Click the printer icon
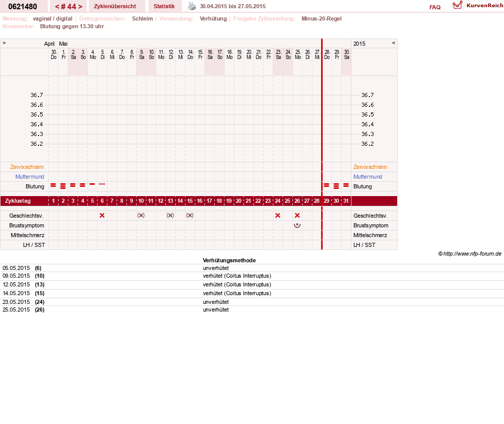This screenshot has height=424, width=504. pyautogui.click(x=192, y=6)
